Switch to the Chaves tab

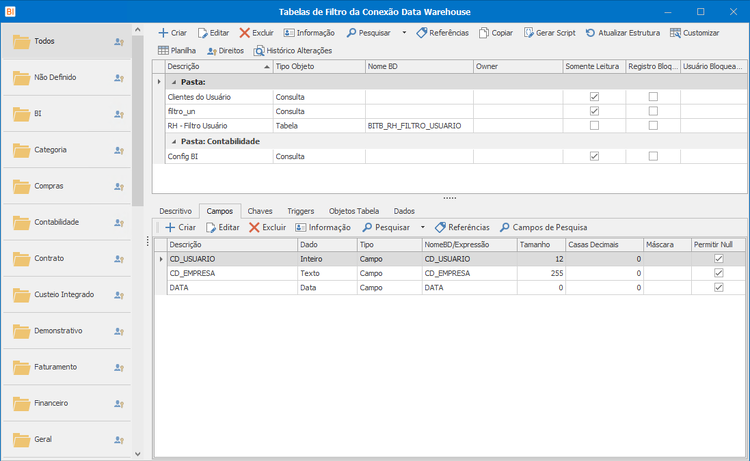[x=260, y=211]
